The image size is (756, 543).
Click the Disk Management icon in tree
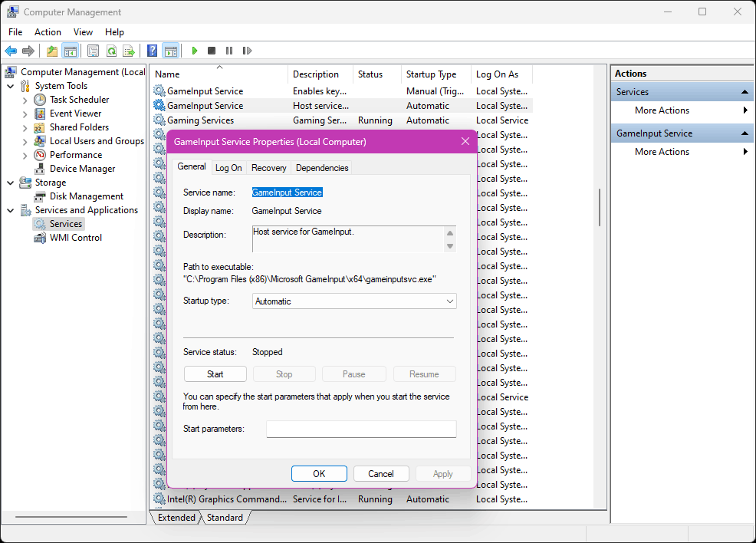click(x=40, y=197)
